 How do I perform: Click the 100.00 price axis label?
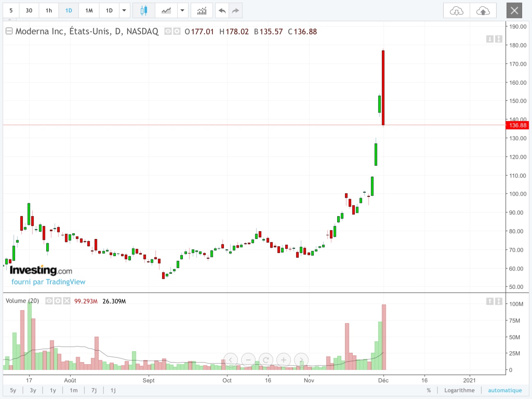518,194
